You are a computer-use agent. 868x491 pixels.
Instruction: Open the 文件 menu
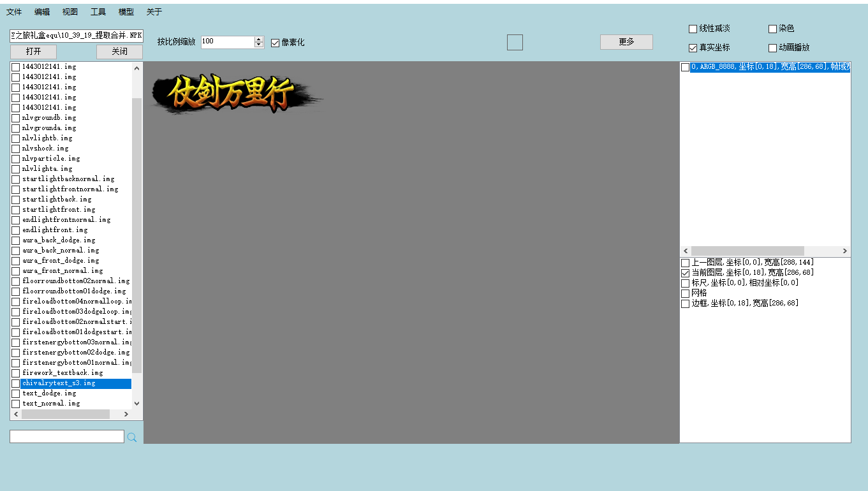click(x=14, y=12)
